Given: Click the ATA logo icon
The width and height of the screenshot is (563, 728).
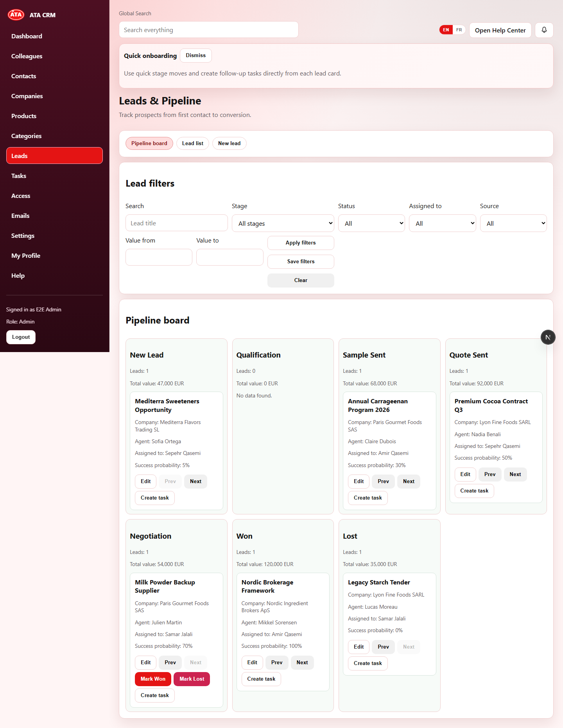Looking at the screenshot, I should coord(16,15).
